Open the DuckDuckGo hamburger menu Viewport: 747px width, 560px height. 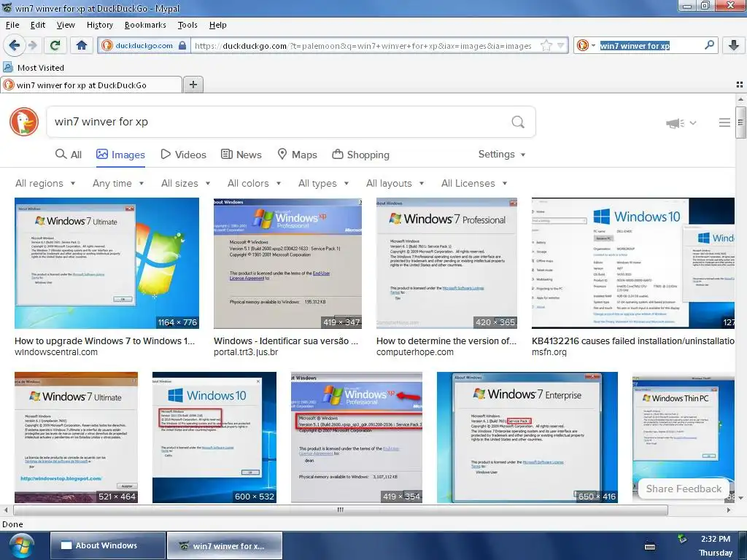point(724,122)
